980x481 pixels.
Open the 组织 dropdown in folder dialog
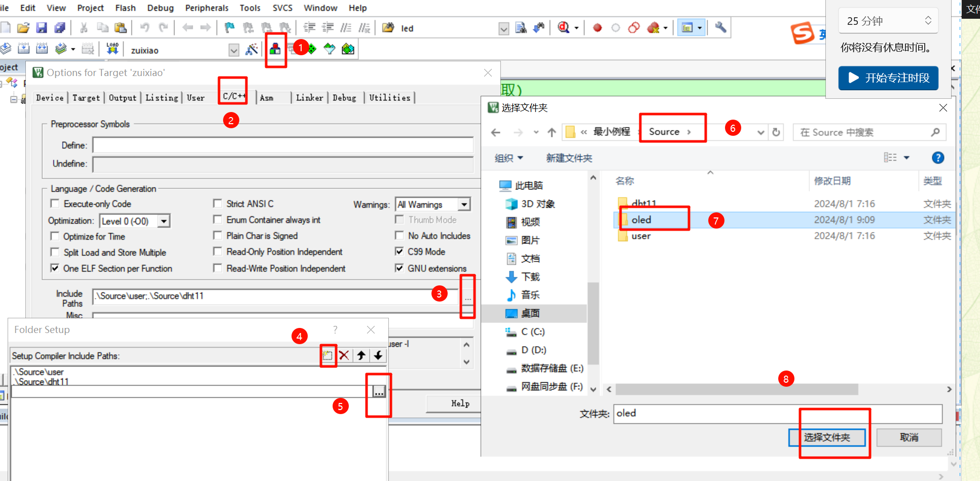(x=509, y=158)
